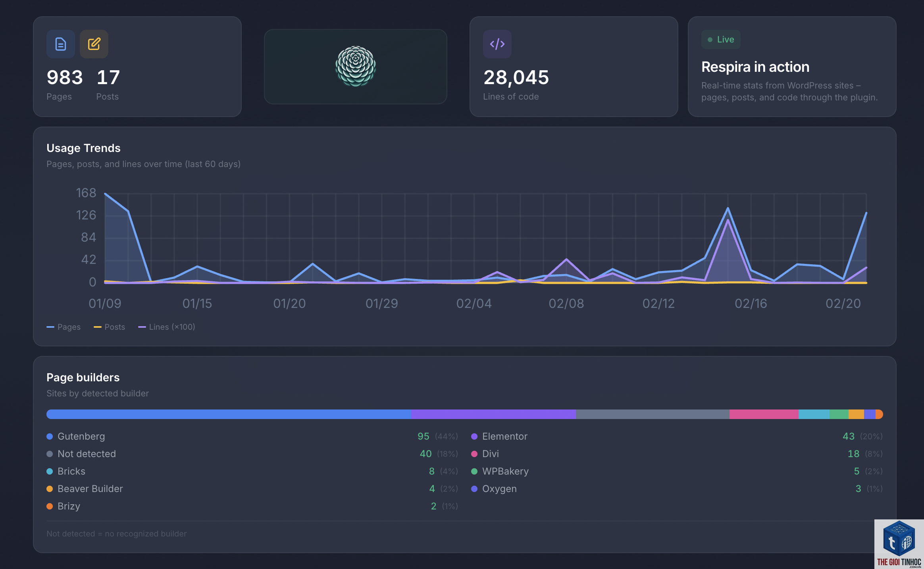Click the 02/20 date on chart axis
The image size is (924, 569).
tap(843, 304)
